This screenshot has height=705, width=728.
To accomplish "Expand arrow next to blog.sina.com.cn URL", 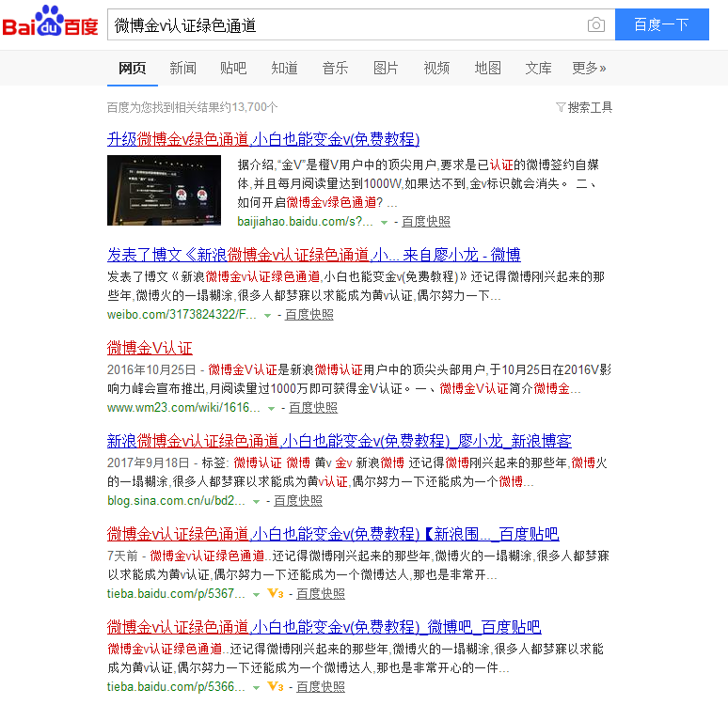I will coord(256,501).
